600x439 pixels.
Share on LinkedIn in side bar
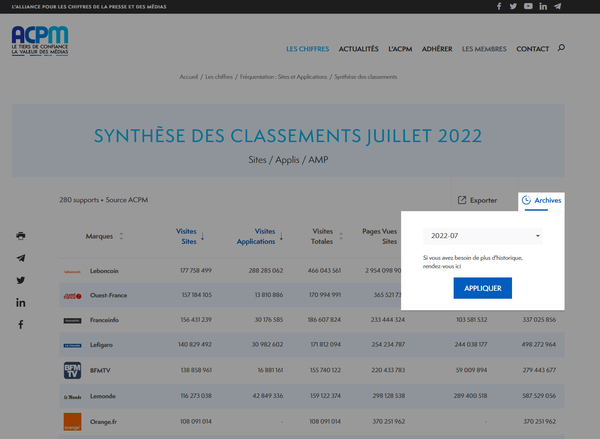point(21,303)
